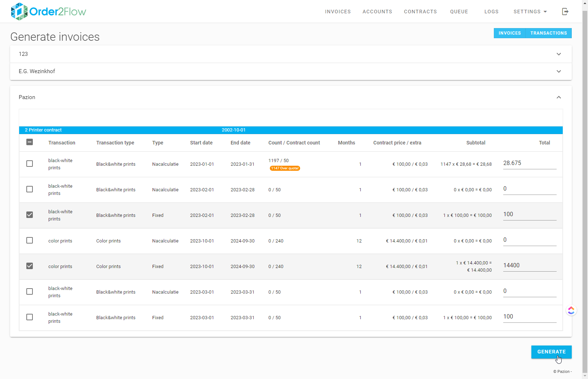Open the Logs navigation item

tap(491, 12)
